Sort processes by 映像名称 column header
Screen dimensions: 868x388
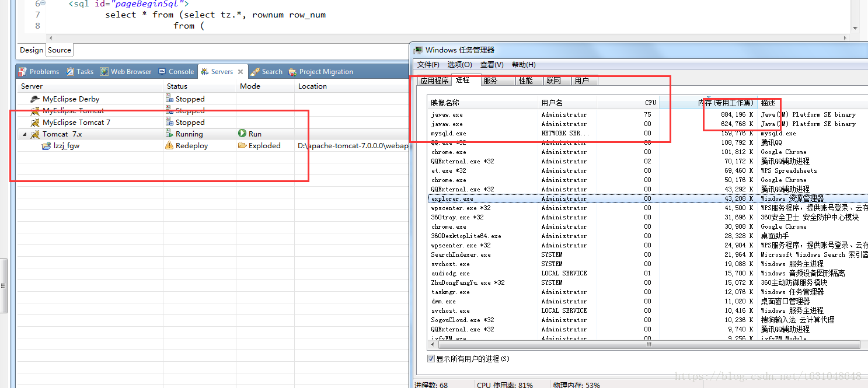coord(483,103)
